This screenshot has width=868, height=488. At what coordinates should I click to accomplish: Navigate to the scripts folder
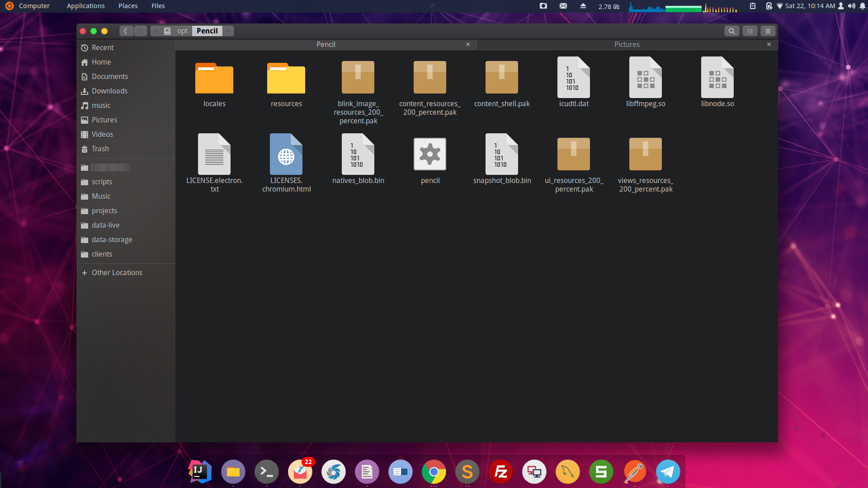[101, 182]
